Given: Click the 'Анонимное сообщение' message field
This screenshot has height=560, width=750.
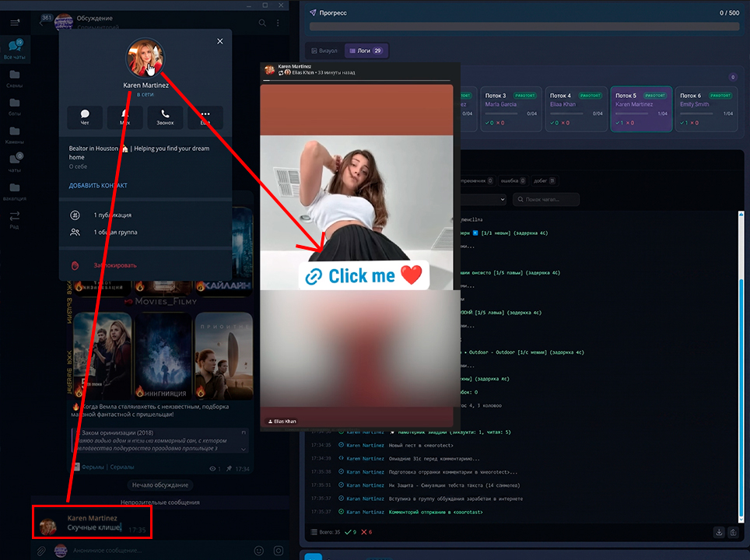Looking at the screenshot, I should coord(160,551).
